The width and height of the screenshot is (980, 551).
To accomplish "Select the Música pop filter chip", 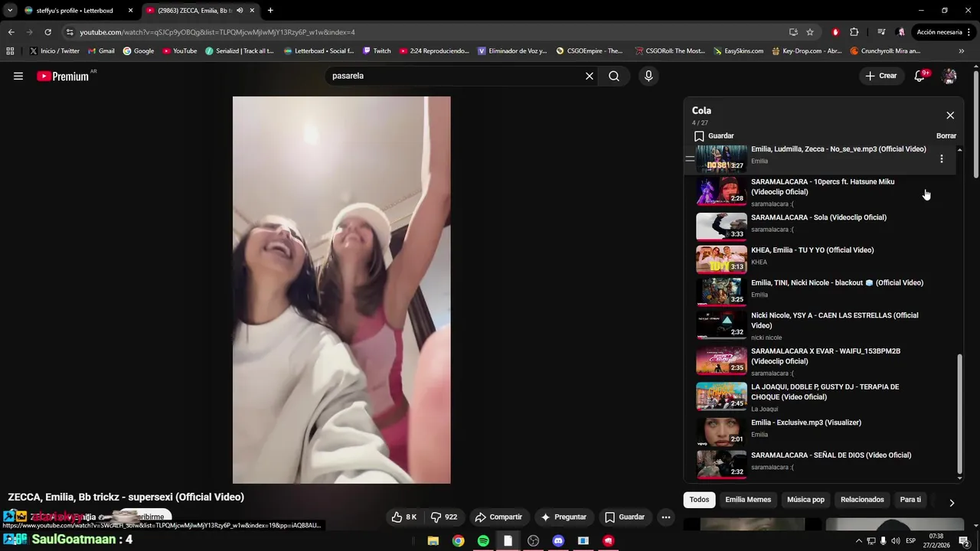I will [x=805, y=500].
